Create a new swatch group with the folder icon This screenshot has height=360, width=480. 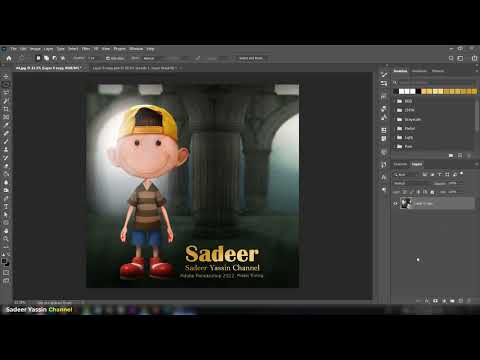(x=451, y=156)
